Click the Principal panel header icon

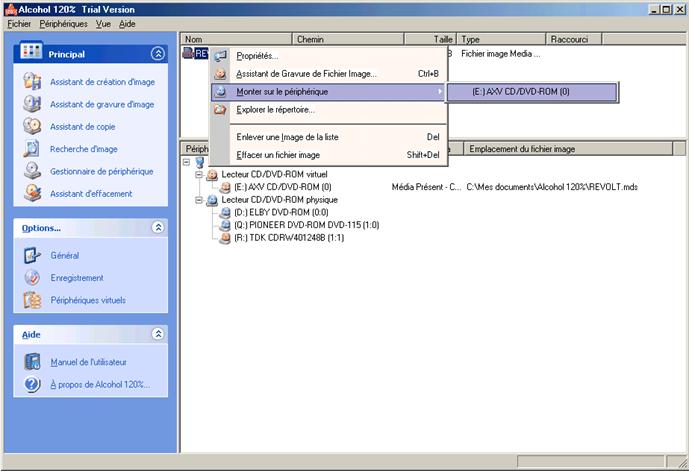[31, 51]
